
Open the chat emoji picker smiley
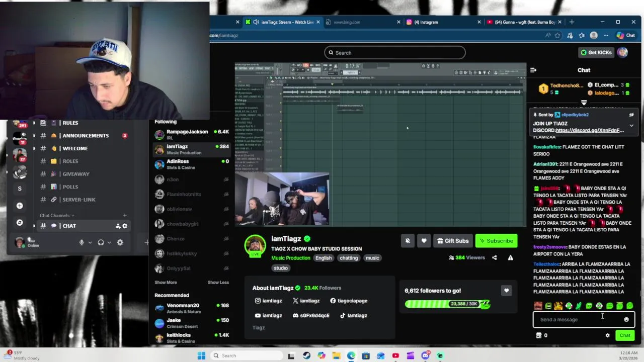[x=626, y=320]
